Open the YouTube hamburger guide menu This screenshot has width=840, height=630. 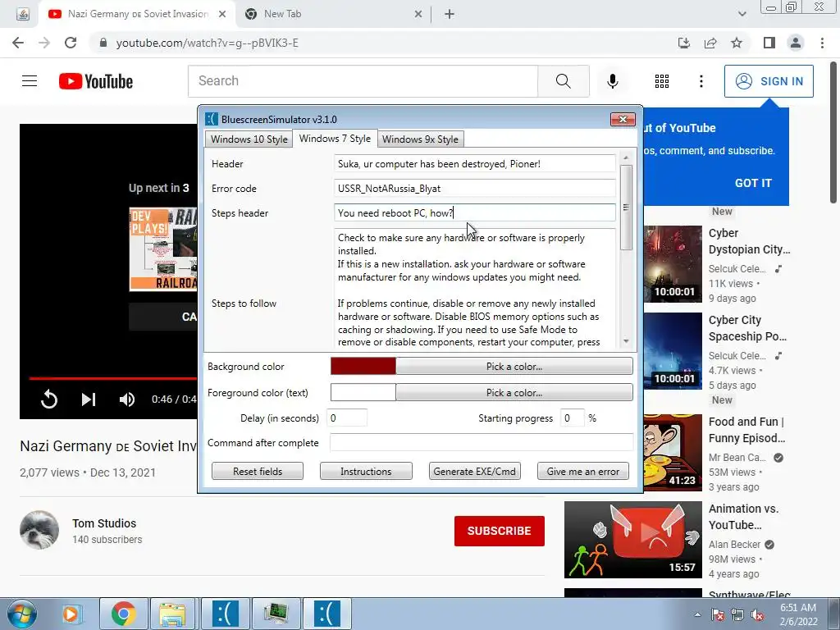30,81
